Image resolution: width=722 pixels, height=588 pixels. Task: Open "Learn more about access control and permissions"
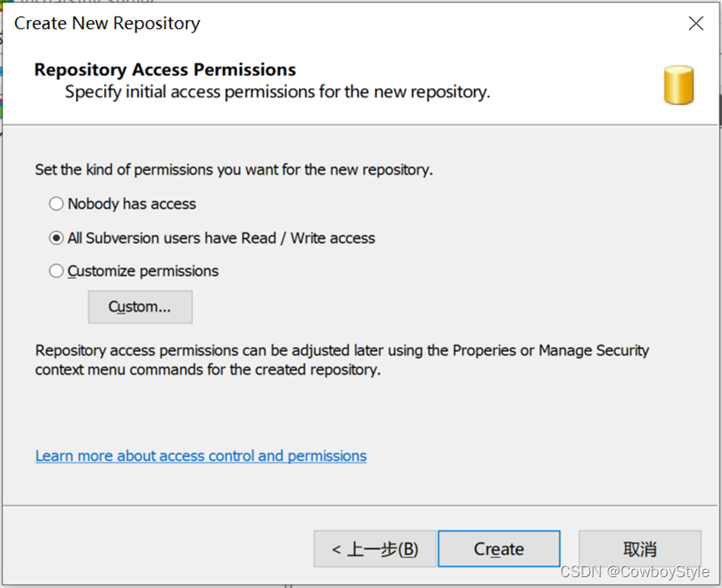point(200,455)
